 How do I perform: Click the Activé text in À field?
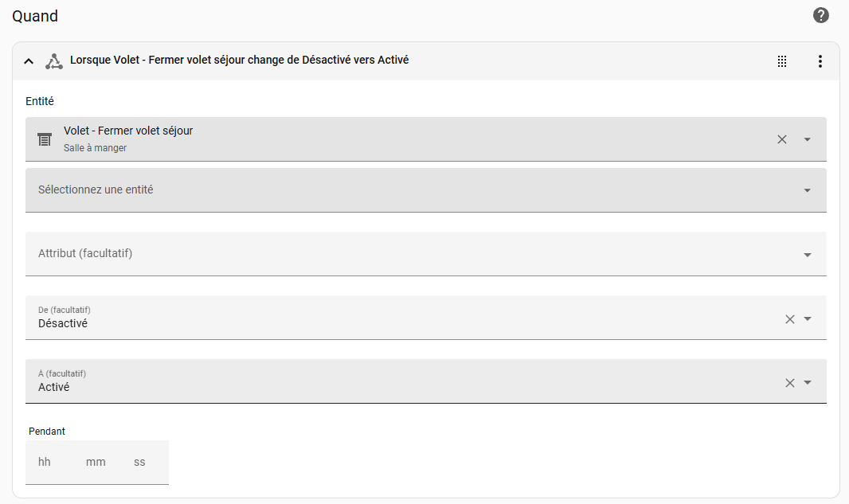coord(54,387)
